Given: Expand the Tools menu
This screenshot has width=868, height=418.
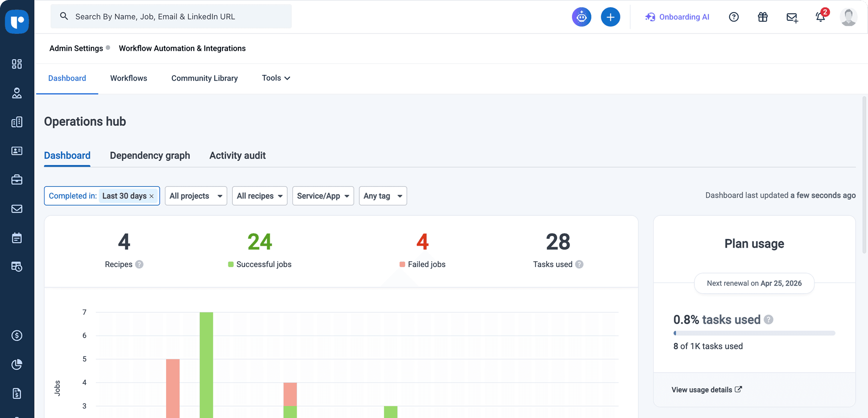Looking at the screenshot, I should (x=276, y=78).
